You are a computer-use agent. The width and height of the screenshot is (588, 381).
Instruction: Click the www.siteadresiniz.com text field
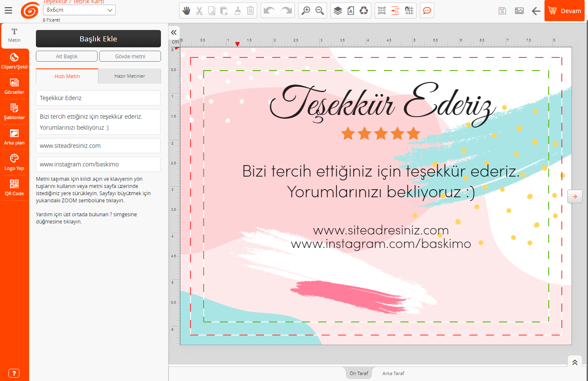[98, 146]
